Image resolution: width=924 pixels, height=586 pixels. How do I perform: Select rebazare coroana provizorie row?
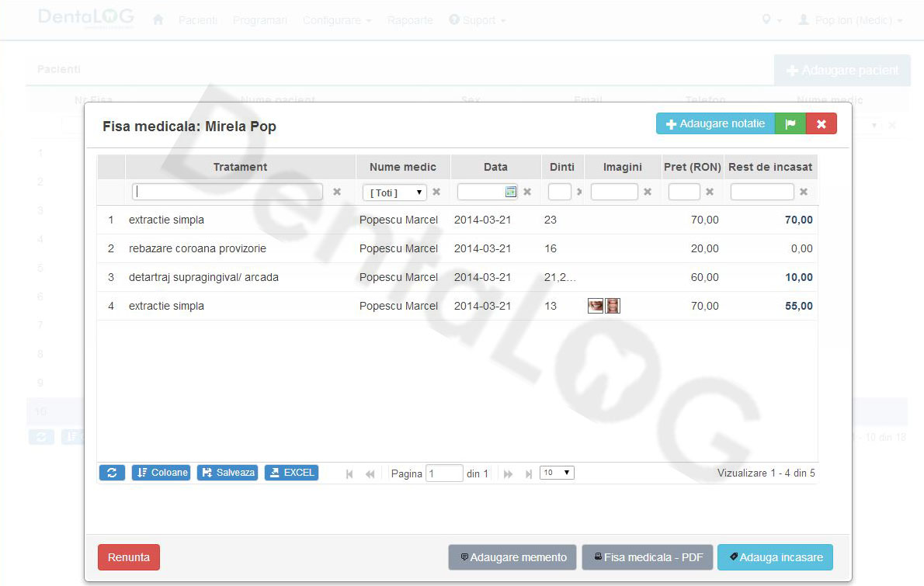457,248
